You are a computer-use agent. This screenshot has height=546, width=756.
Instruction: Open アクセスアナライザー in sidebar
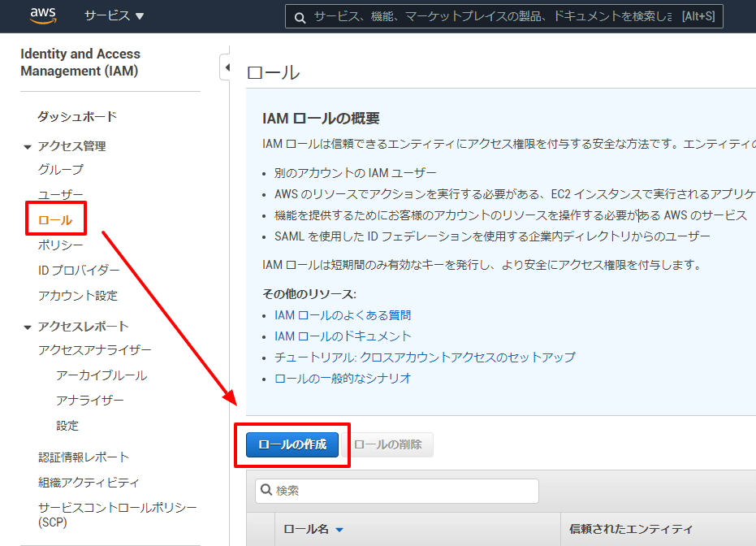pos(94,349)
